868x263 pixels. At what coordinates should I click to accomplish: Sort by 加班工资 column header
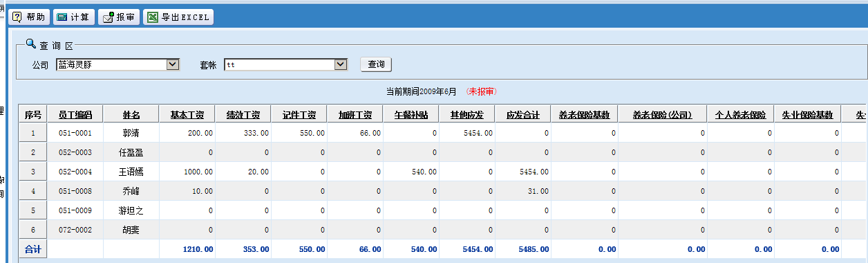(x=355, y=115)
